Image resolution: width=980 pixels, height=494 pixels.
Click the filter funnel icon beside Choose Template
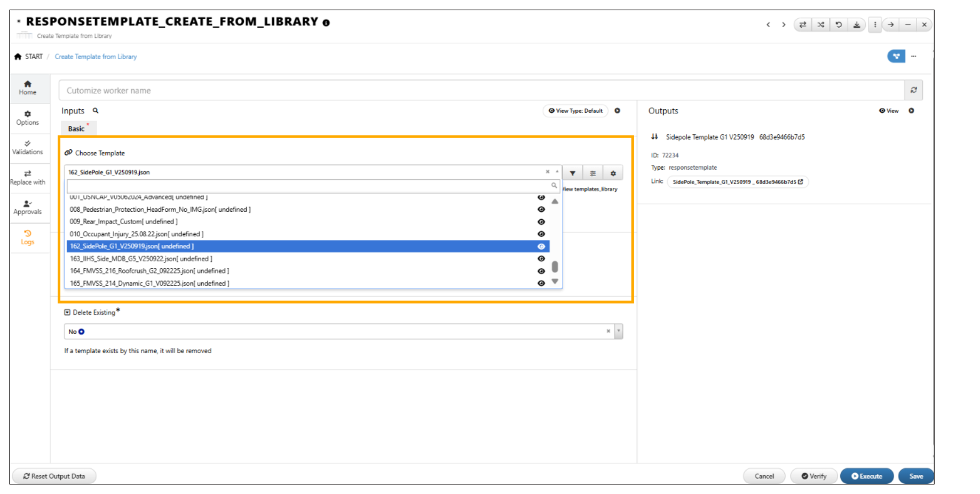(572, 173)
